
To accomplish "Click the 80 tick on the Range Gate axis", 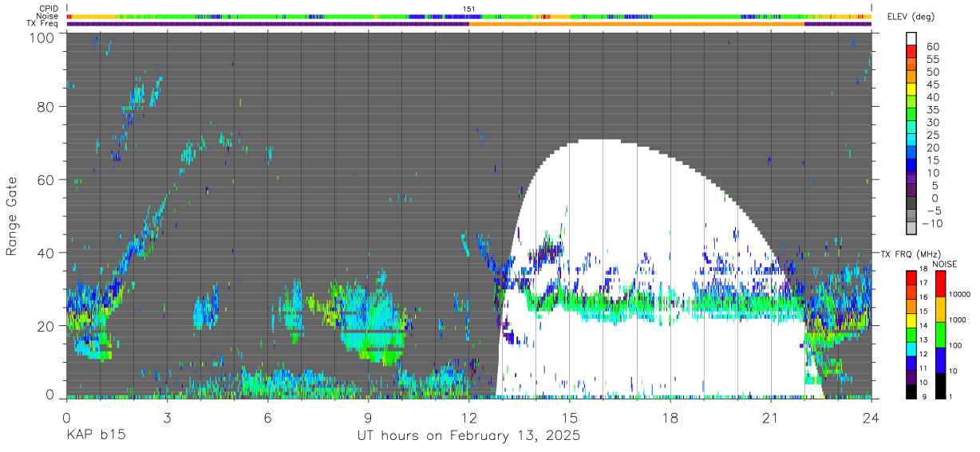I will coord(46,107).
